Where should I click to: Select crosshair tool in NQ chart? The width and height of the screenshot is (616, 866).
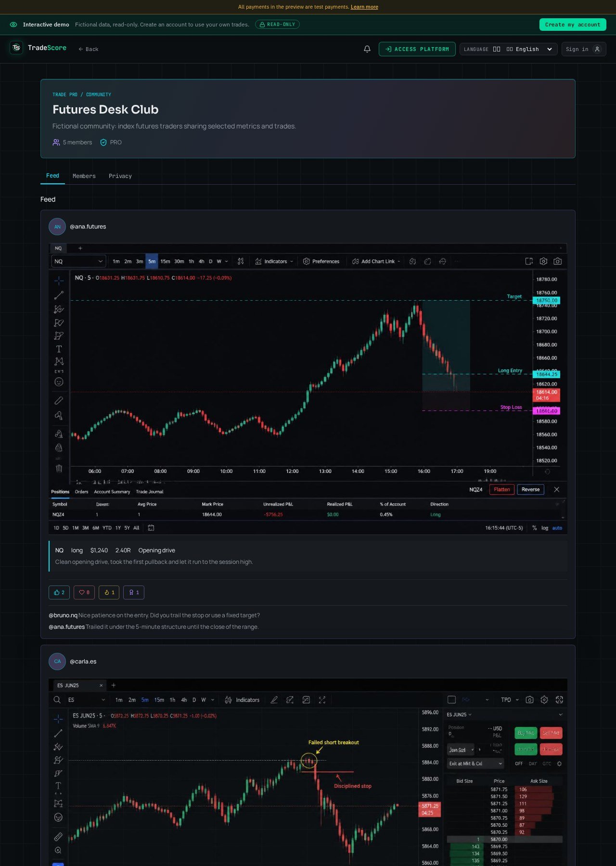tap(59, 280)
